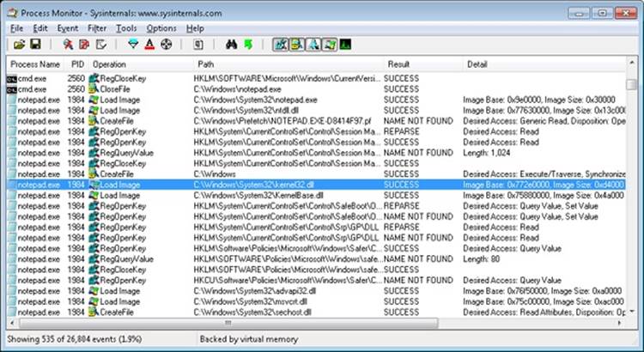Select the cmd.exe RegCloseKey row

[x=316, y=78]
